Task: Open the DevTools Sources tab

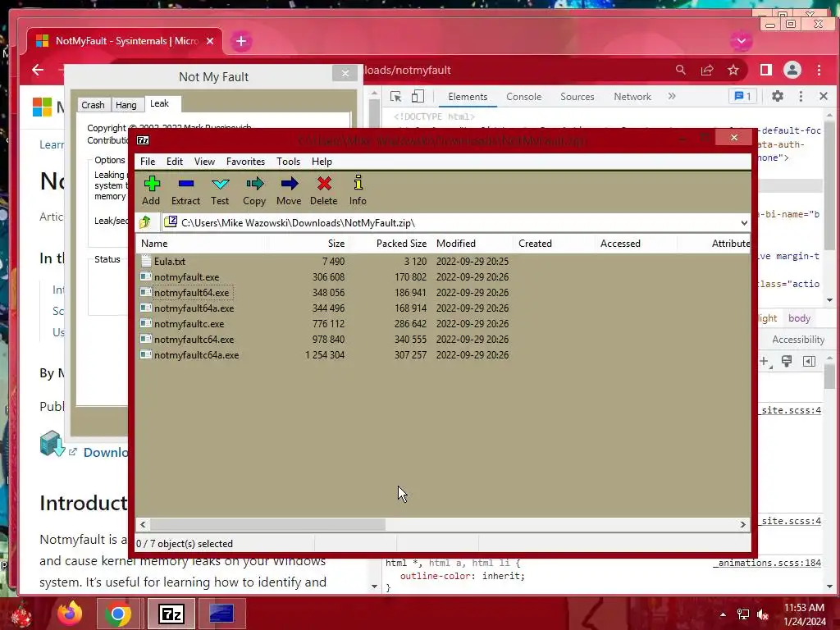Action: click(x=577, y=97)
